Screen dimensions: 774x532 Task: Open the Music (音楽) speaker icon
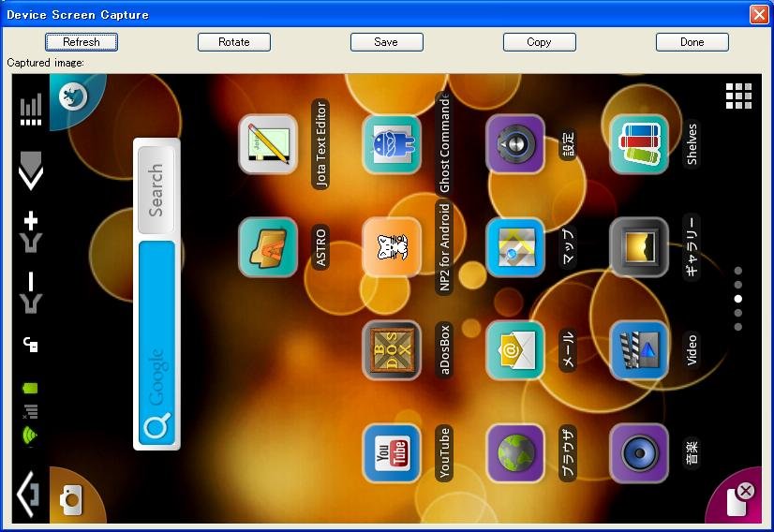(x=639, y=453)
